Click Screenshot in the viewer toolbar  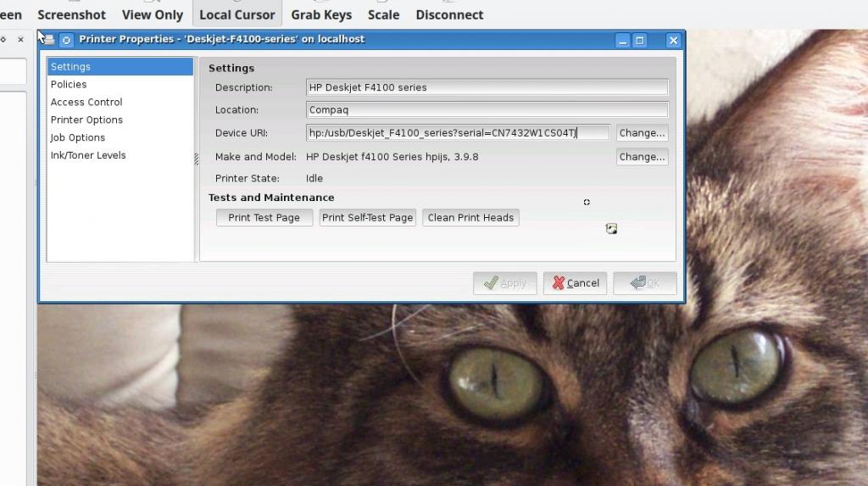click(x=72, y=14)
